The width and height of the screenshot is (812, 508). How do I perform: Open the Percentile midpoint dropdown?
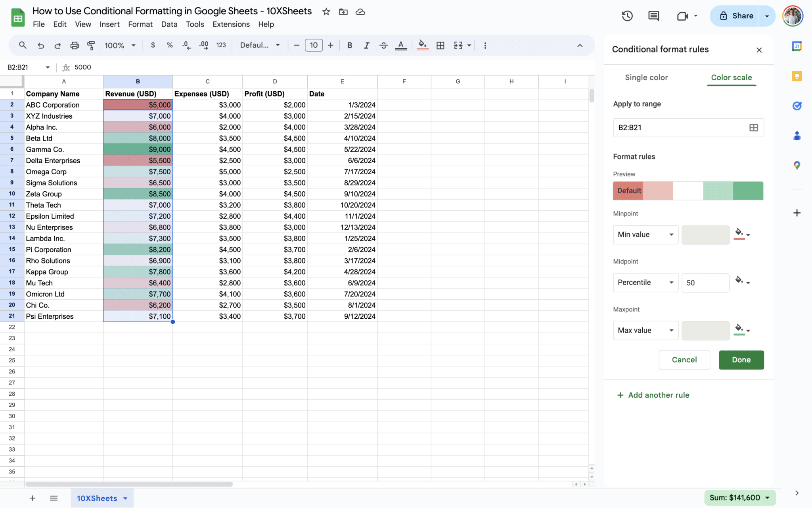(x=645, y=283)
